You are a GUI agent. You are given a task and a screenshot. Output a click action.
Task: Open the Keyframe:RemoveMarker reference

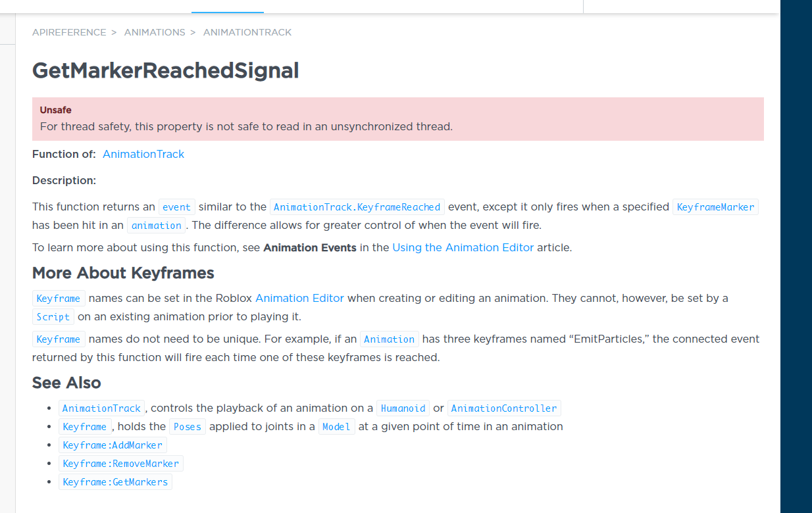click(120, 463)
